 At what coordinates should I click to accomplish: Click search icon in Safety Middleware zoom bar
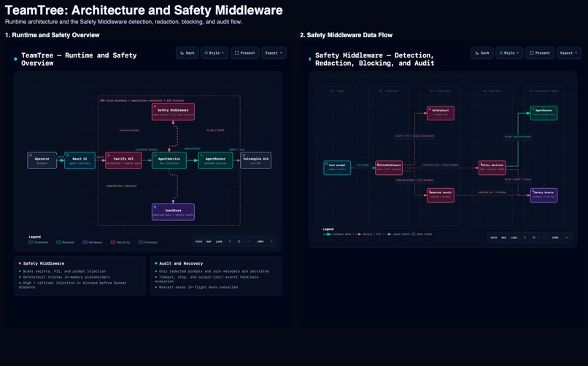525,238
